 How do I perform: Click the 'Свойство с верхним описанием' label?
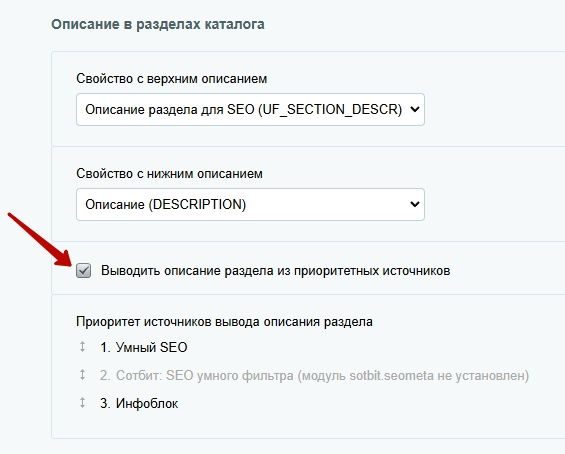pos(172,79)
